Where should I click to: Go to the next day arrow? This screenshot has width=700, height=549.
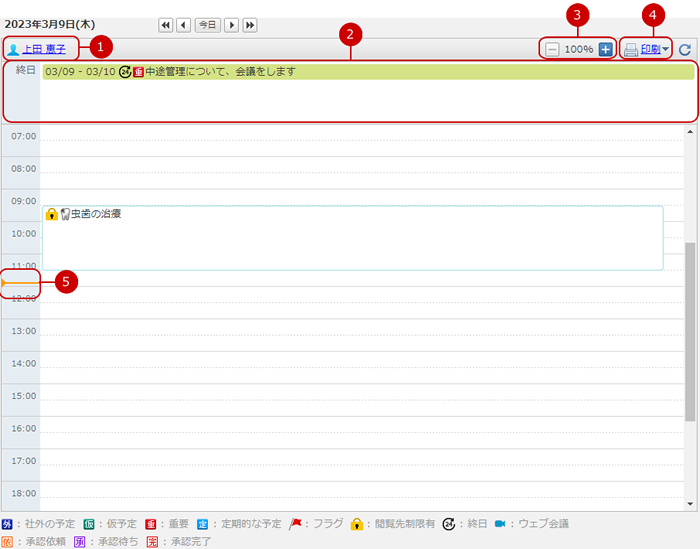[x=231, y=24]
